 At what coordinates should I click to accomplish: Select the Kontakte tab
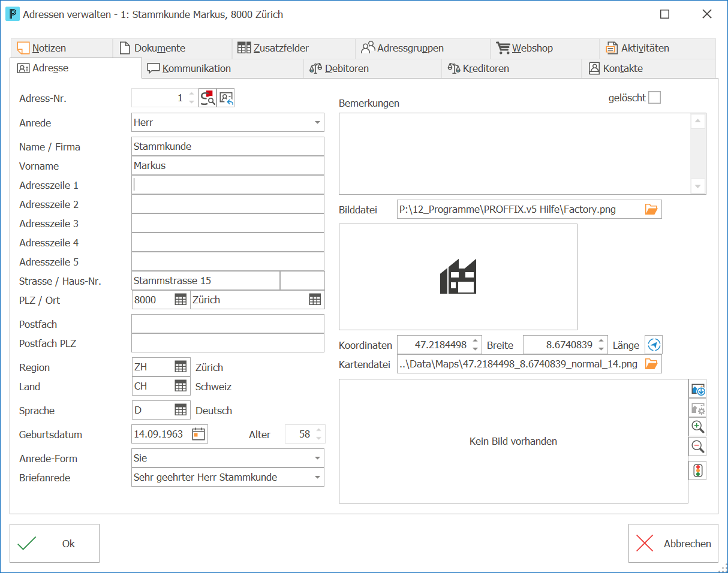pyautogui.click(x=649, y=68)
